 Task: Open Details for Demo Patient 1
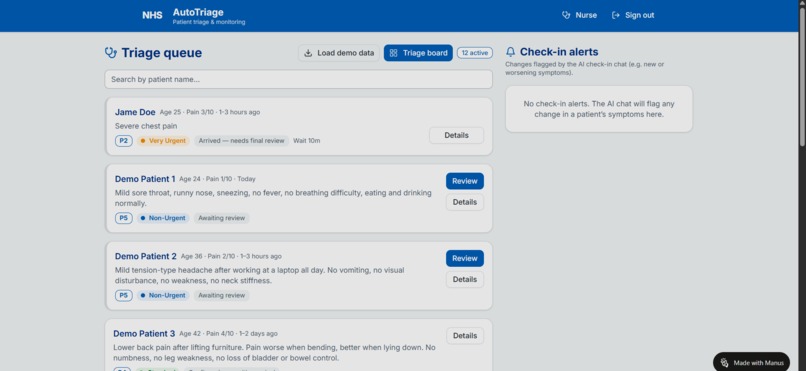(x=465, y=202)
